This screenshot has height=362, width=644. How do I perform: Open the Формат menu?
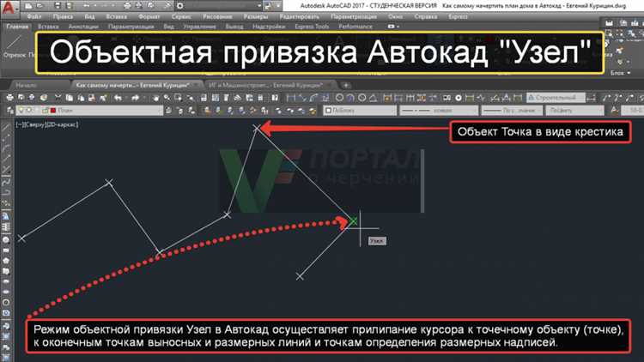(149, 17)
